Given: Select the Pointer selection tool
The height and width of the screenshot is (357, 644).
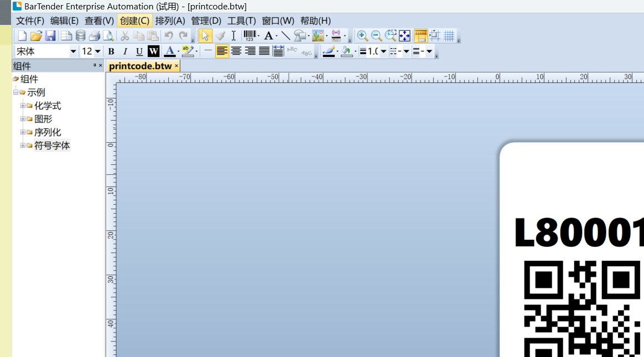Looking at the screenshot, I should coord(206,35).
